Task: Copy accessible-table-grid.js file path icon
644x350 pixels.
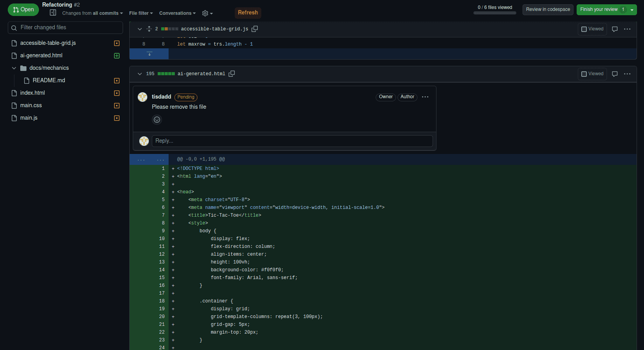Action: [255, 29]
